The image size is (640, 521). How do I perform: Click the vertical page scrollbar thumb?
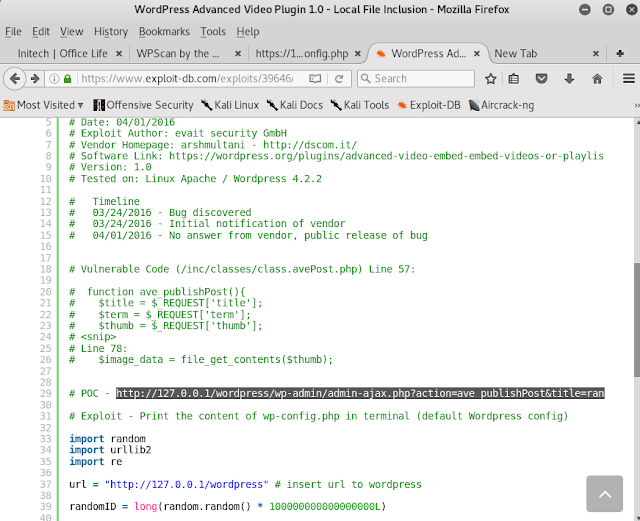(x=637, y=320)
